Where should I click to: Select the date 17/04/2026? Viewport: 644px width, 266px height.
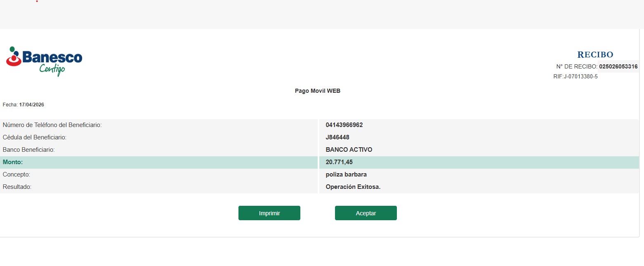click(31, 105)
